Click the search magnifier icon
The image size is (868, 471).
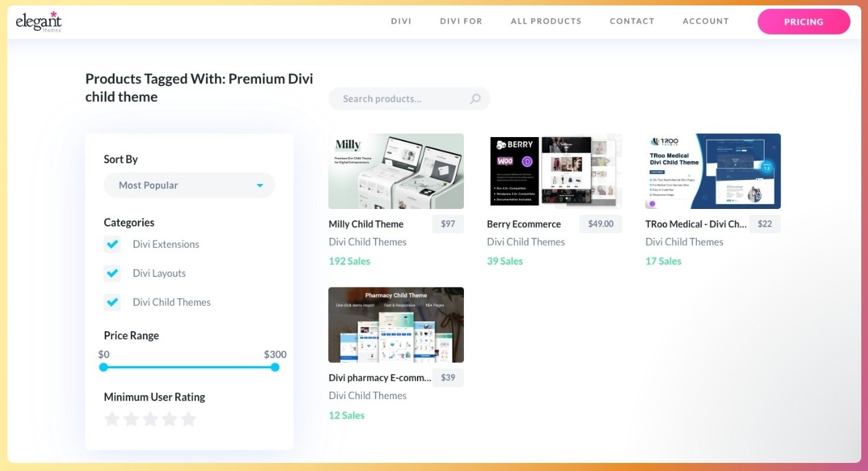coord(475,99)
